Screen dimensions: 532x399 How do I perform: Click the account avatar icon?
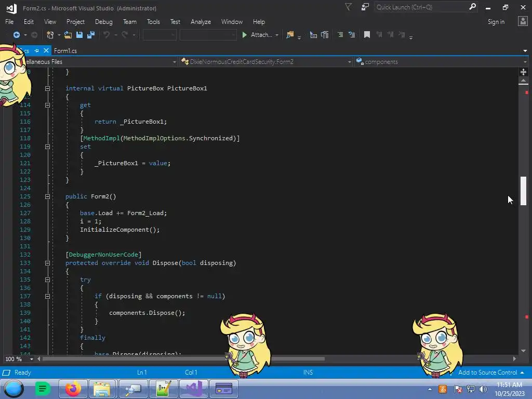pos(523,21)
